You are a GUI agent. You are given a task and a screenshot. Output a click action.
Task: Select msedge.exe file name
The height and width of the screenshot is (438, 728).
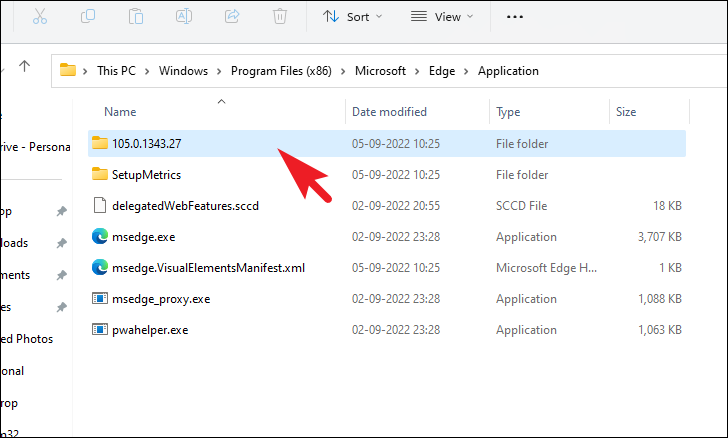point(143,237)
